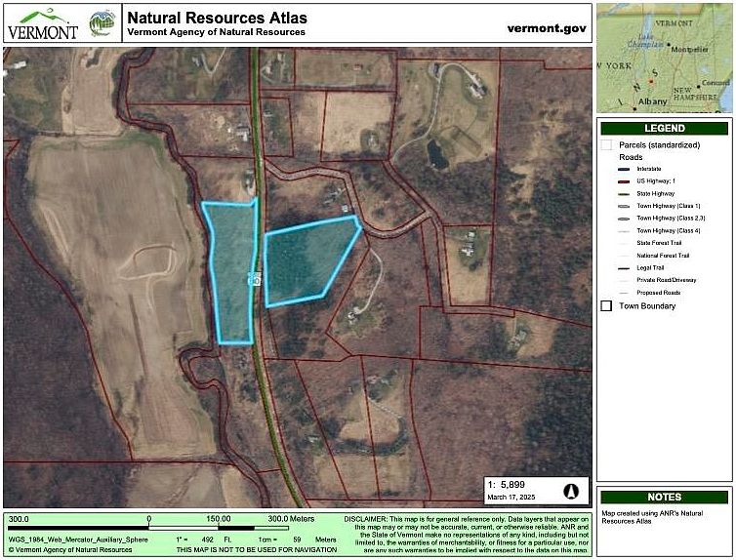Click the LEGEND header bar
This screenshot has width=736, height=560.
coord(664,128)
